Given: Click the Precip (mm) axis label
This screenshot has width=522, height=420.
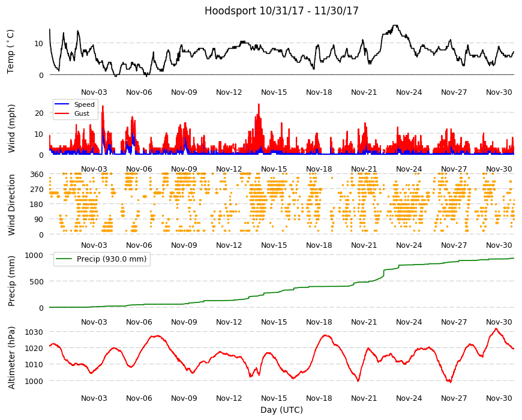Looking at the screenshot, I should click(11, 281).
